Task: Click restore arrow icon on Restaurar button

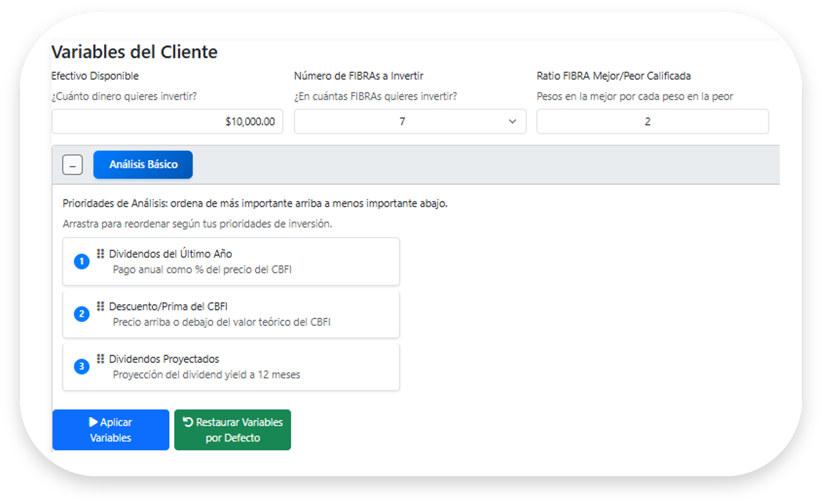Action: coord(188,422)
